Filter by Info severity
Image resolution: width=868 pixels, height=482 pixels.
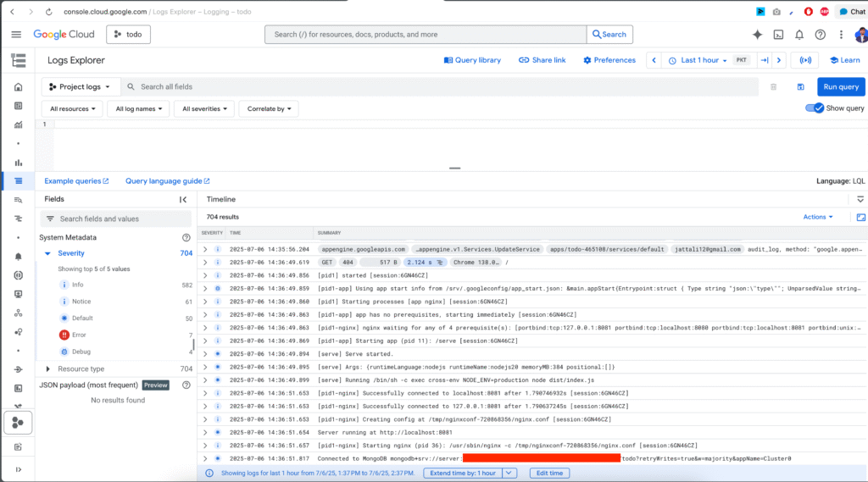77,285
